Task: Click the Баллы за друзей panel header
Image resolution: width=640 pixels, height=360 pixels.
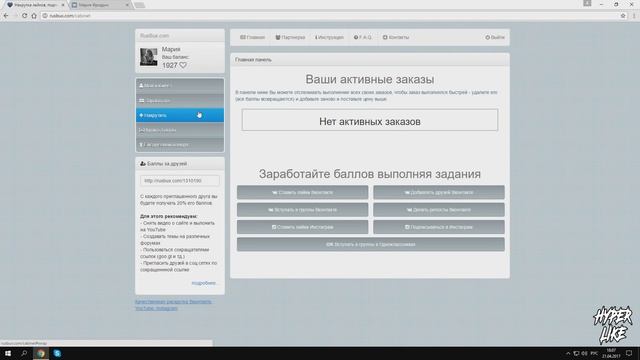Action: pos(180,164)
